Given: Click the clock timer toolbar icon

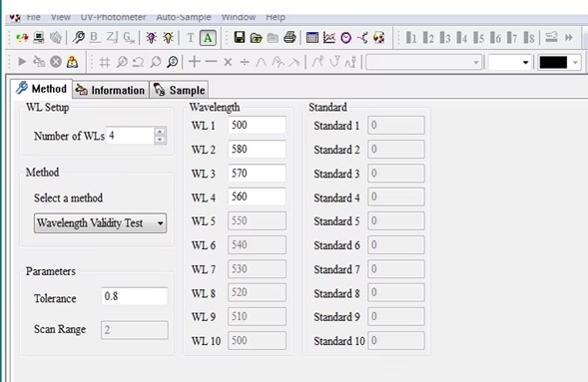Looking at the screenshot, I should tap(346, 38).
